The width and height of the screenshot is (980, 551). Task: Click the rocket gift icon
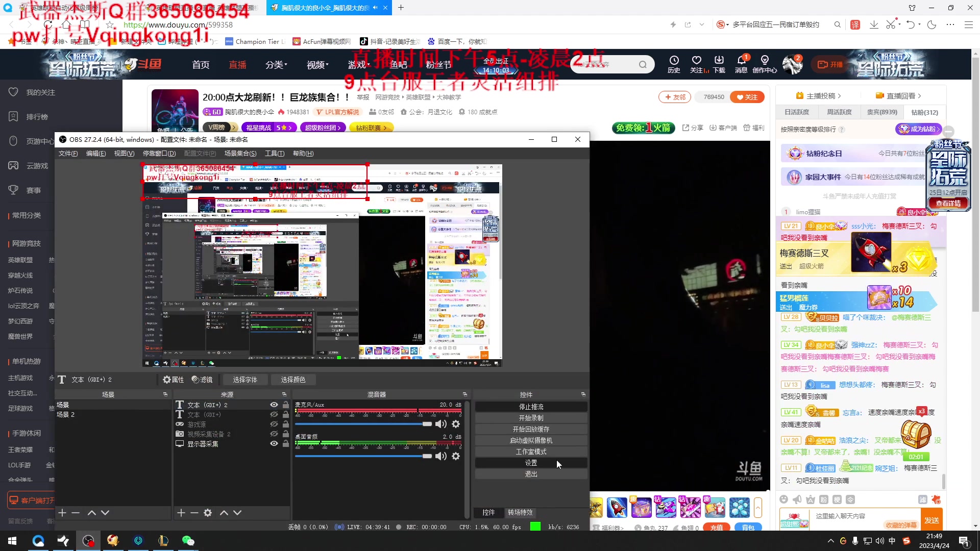(617, 508)
